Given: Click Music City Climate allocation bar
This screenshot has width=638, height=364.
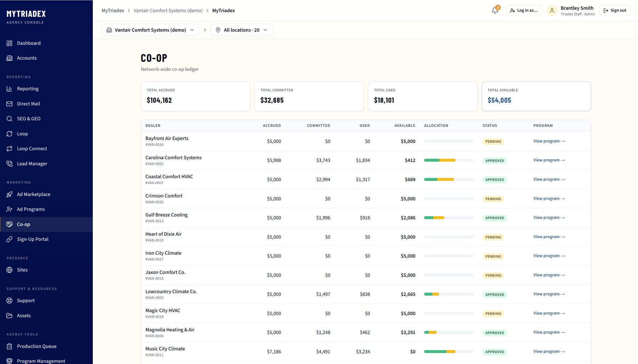Looking at the screenshot, I should (x=449, y=352).
